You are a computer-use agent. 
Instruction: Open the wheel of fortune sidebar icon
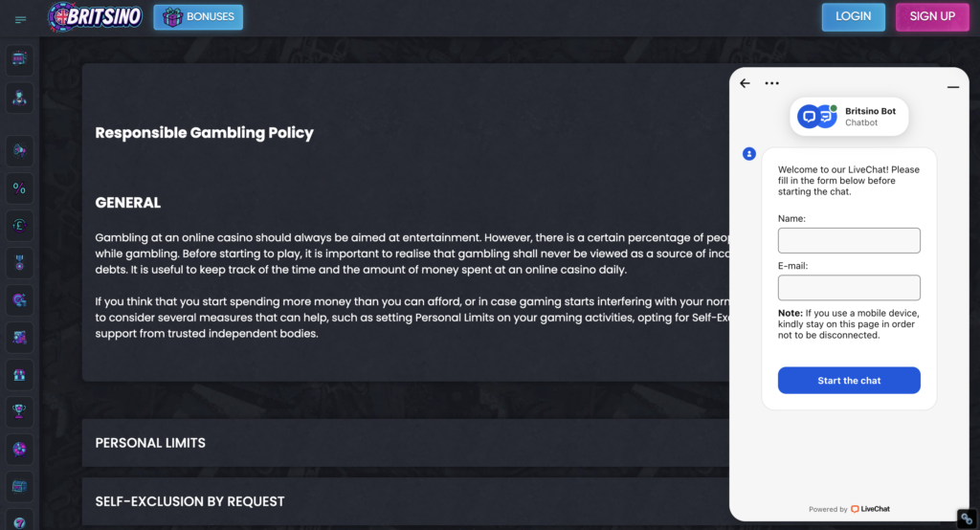pos(19,449)
